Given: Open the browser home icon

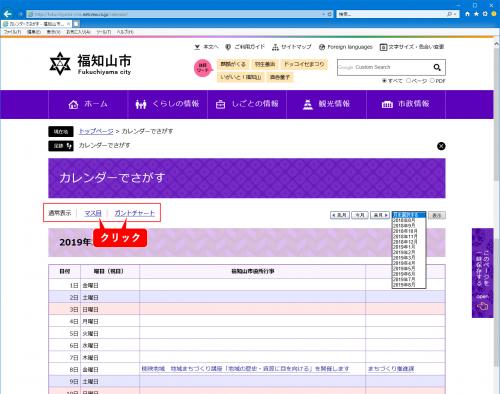Looking at the screenshot, I should coord(467,14).
